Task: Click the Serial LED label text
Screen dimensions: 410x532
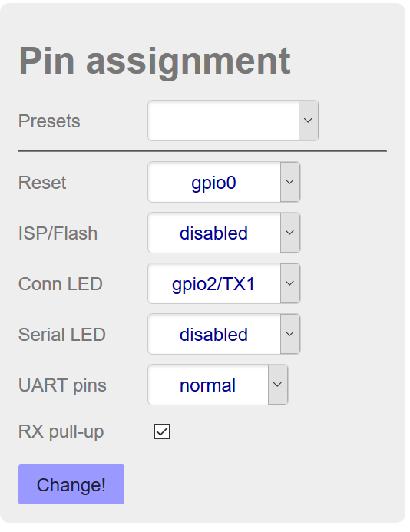Action: point(62,335)
